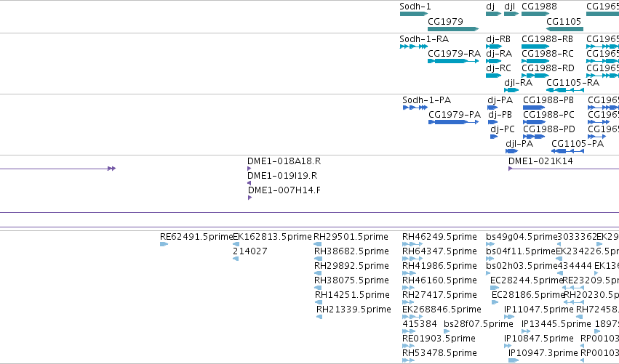Viewport: 619px width, 364px height.
Task: Click the CG1988-PC protein
Action: tap(534, 122)
